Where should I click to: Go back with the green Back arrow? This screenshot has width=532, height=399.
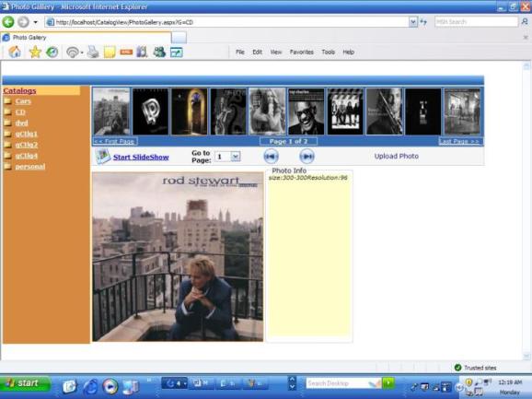tap(8, 22)
